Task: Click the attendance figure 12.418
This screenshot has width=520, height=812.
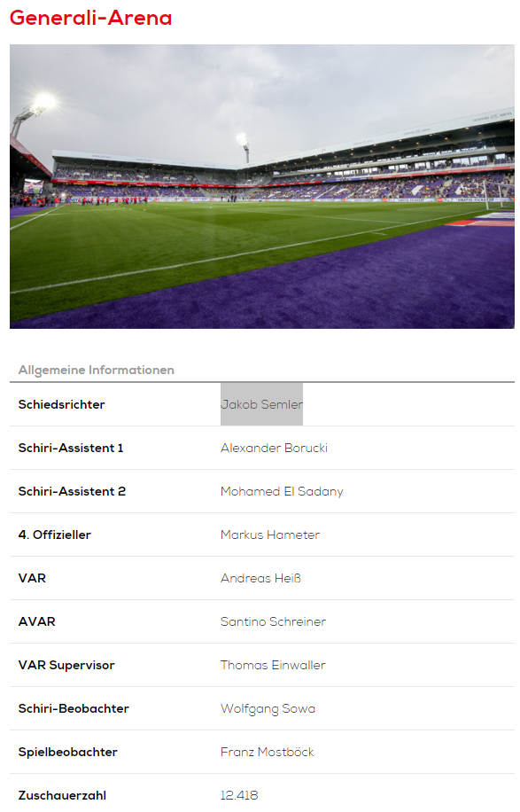Action: coord(239,795)
